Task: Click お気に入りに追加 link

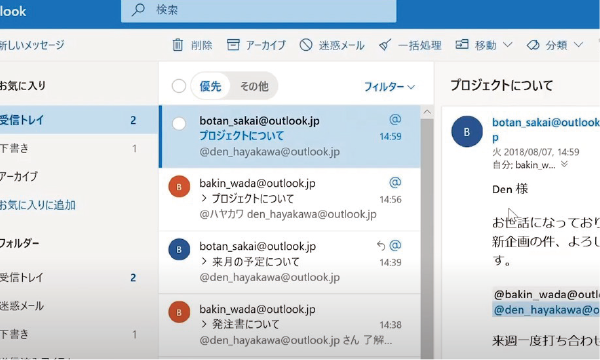Action: pyautogui.click(x=37, y=205)
